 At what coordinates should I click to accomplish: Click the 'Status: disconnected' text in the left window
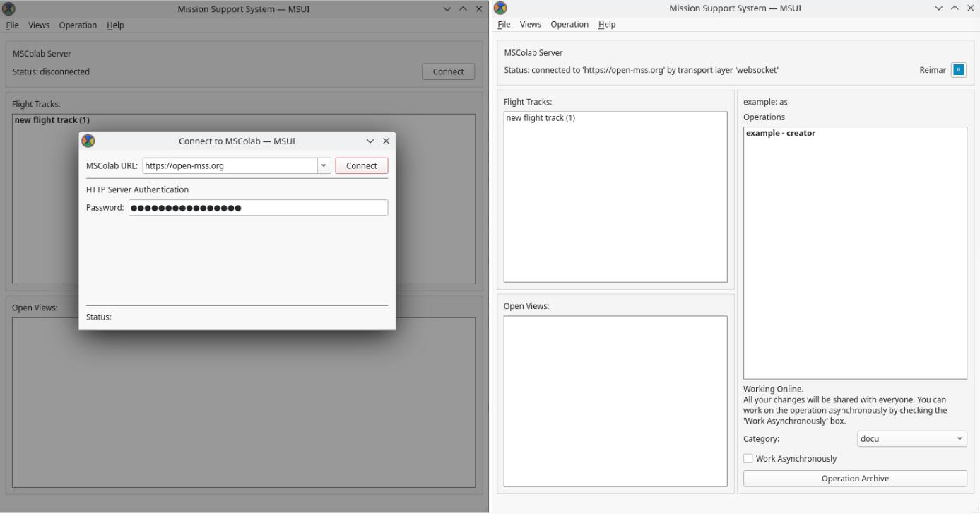[51, 71]
